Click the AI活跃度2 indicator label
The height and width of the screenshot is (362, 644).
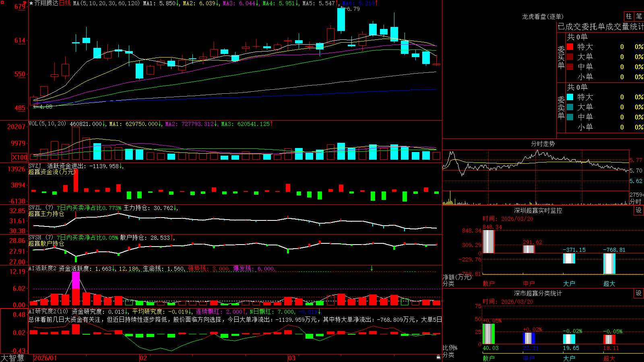coord(42,268)
